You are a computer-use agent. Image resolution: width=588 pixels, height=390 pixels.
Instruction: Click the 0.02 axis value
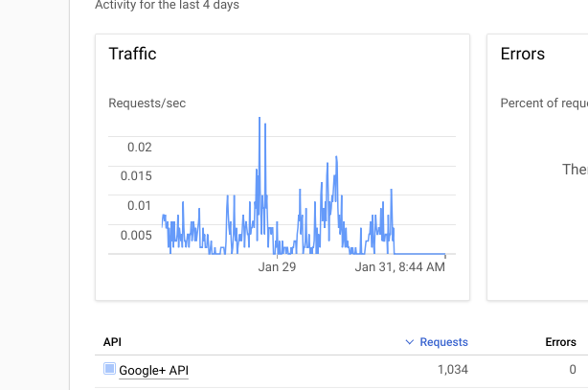click(x=140, y=147)
